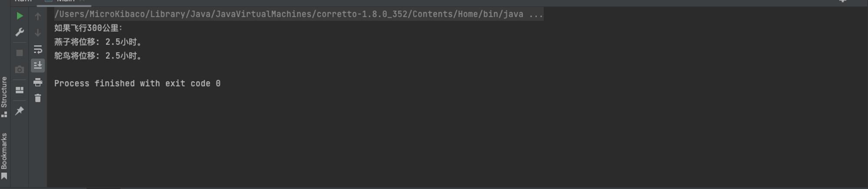Jump down the stack trace arrow
Viewport: 868px width, 189px height.
click(x=38, y=33)
